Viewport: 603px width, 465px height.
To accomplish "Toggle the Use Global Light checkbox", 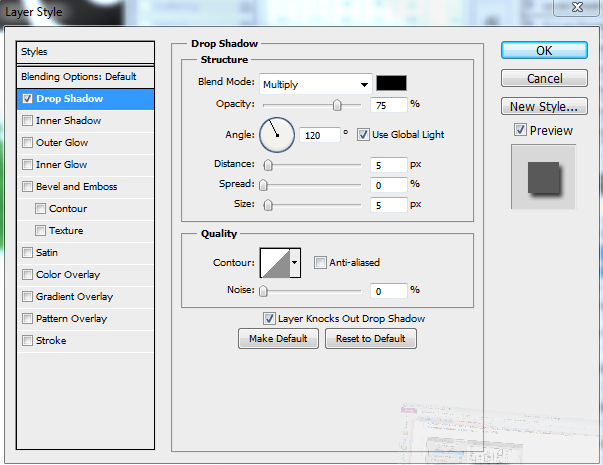I will coord(364,134).
